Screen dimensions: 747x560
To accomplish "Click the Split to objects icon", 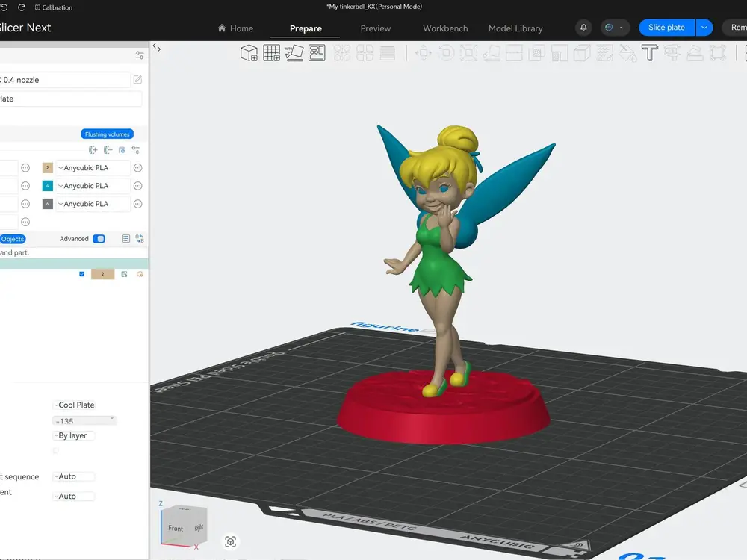I will pyautogui.click(x=342, y=53).
